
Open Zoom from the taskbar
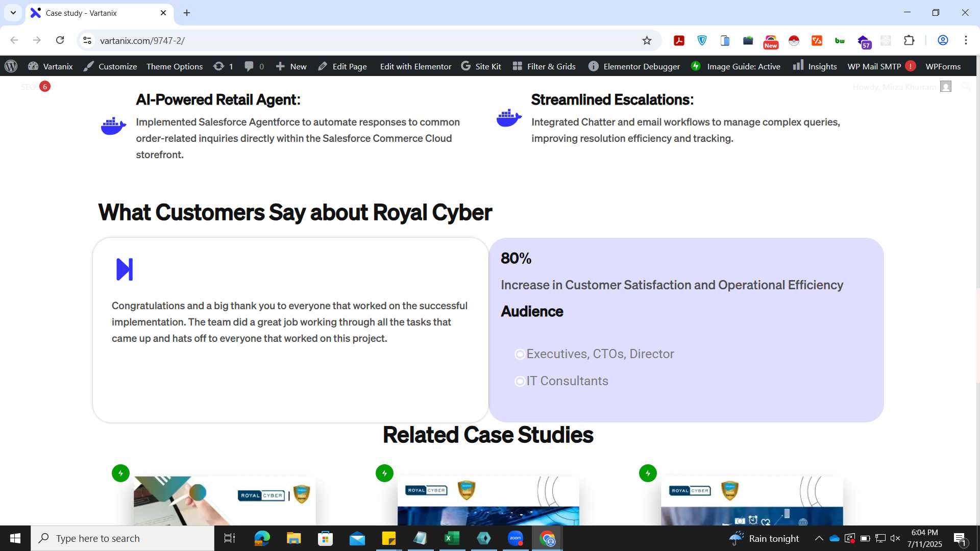516,538
